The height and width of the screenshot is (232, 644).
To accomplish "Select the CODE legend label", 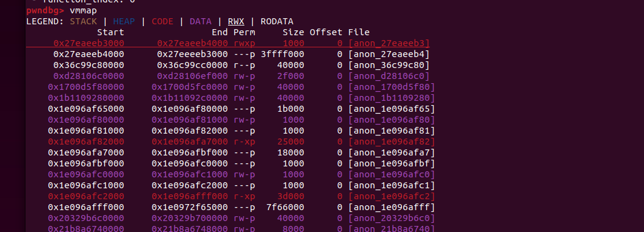I will pyautogui.click(x=163, y=21).
